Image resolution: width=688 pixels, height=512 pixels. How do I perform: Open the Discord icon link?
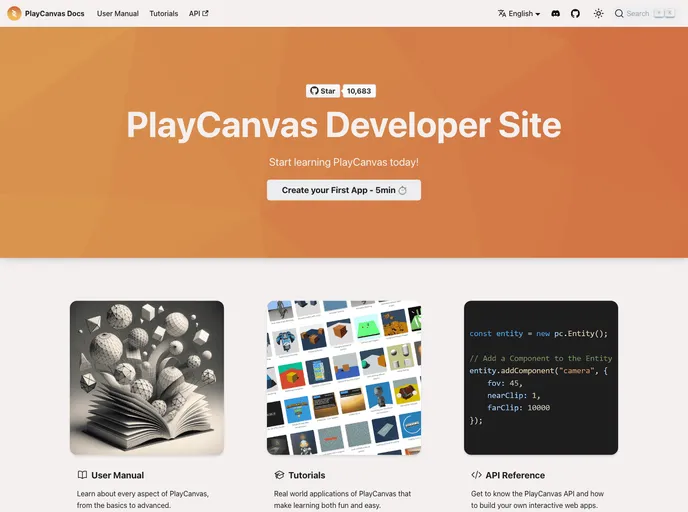tap(555, 14)
